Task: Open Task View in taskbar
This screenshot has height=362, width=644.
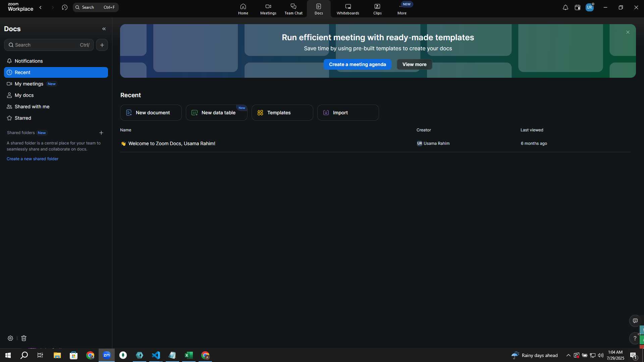Action: (x=40, y=355)
